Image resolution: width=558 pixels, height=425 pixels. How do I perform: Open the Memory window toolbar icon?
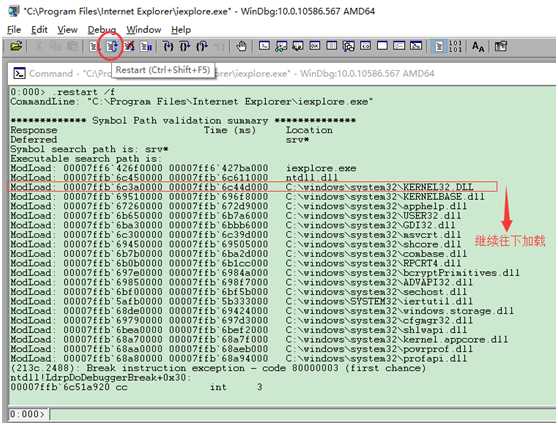point(331,46)
